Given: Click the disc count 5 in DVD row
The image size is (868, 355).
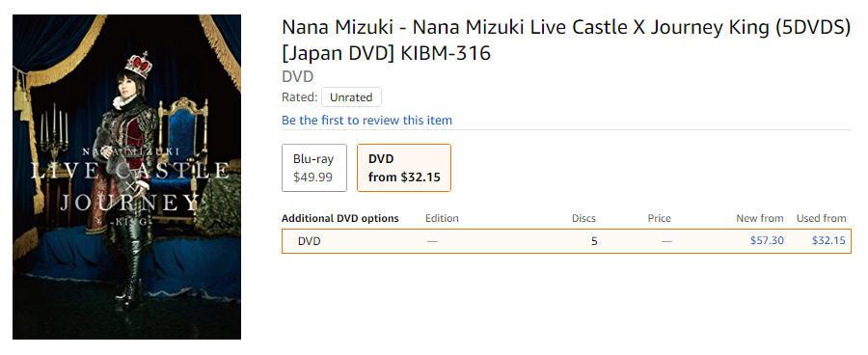Looking at the screenshot, I should pos(594,241).
